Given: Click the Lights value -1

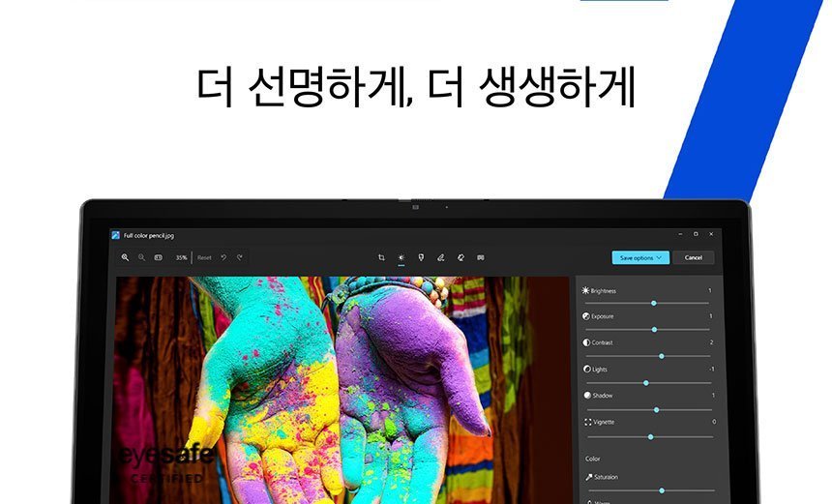Looking at the screenshot, I should (711, 369).
